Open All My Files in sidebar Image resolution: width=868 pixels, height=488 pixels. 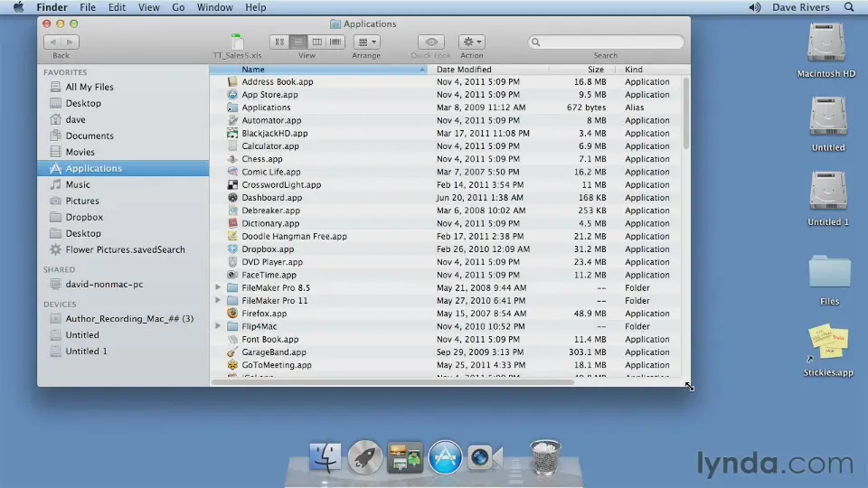click(90, 87)
